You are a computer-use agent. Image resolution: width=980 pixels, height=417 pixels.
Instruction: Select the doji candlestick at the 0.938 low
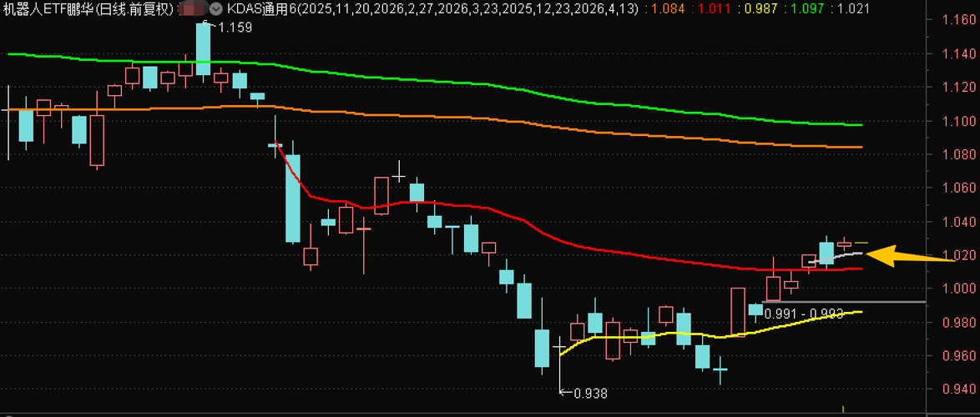(x=558, y=364)
